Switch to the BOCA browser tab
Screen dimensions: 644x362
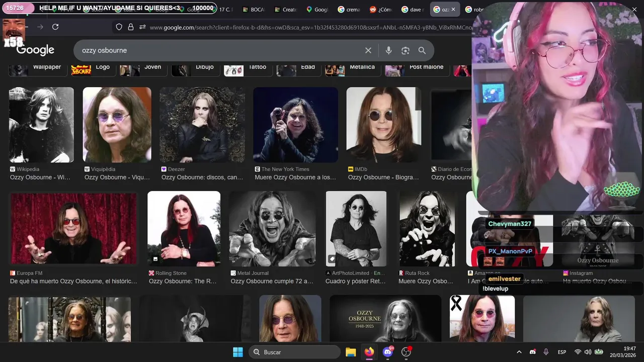pyautogui.click(x=255, y=9)
